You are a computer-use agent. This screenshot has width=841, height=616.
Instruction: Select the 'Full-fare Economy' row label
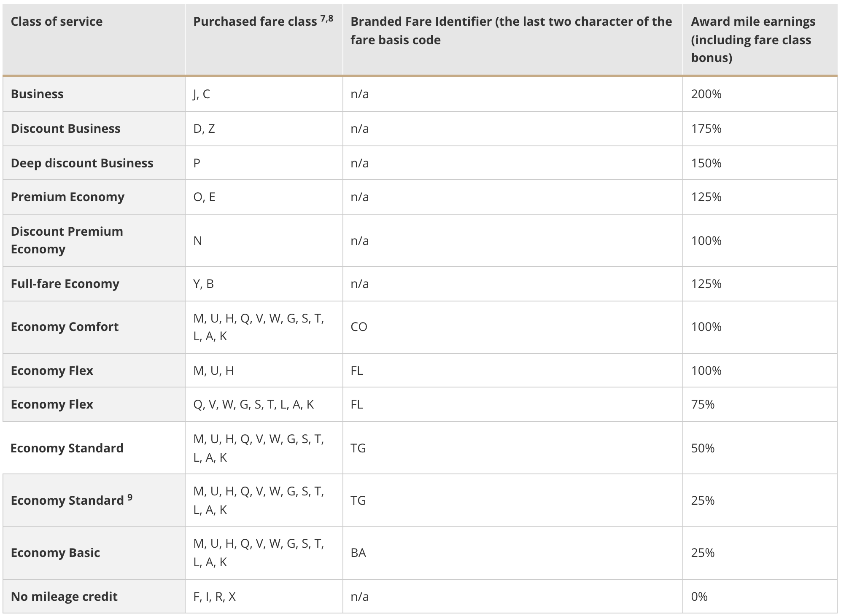(65, 284)
